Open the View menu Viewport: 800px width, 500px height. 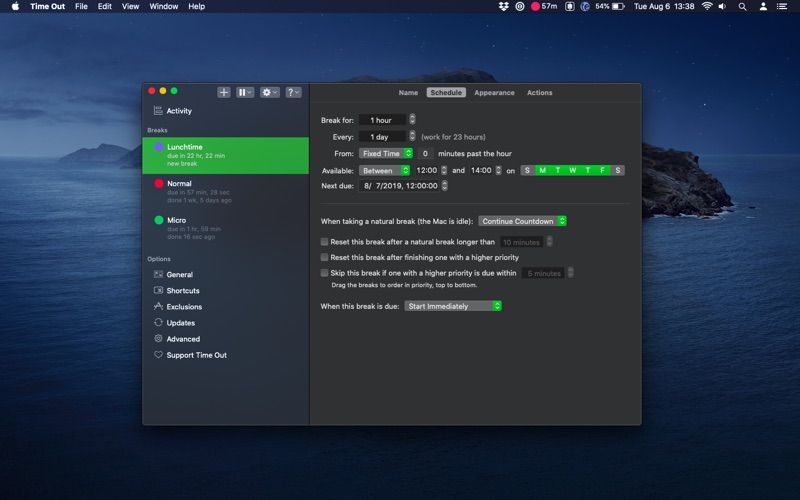[130, 7]
